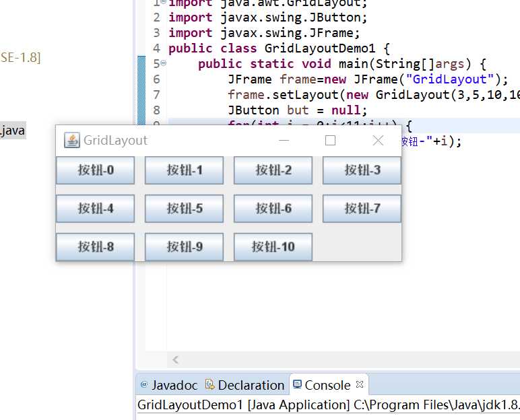This screenshot has height=420, width=520.
Task: Click the 按钮-6 button
Action: tap(273, 209)
